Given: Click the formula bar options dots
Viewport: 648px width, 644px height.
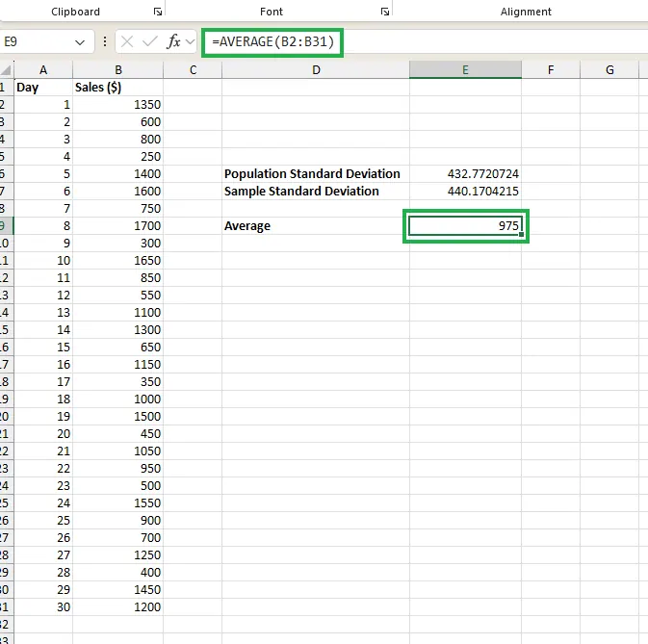Looking at the screenshot, I should (105, 41).
